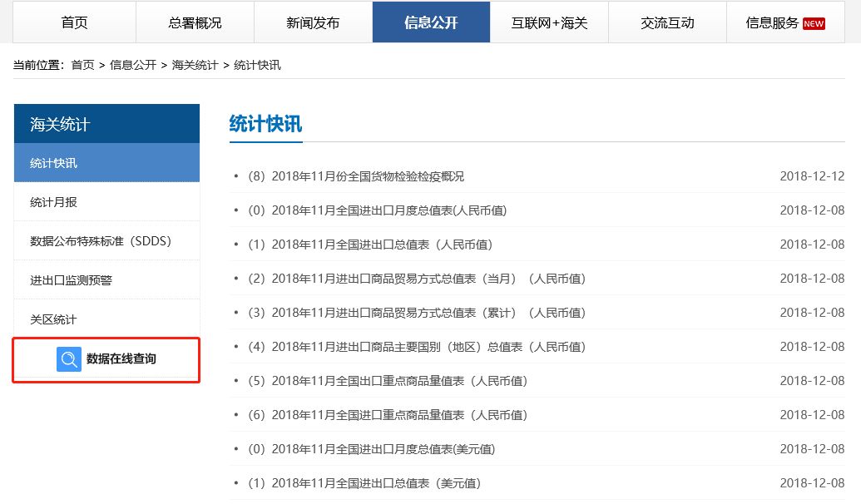Open the 数据在线查询 online data query
The height and width of the screenshot is (504, 861).
115,359
